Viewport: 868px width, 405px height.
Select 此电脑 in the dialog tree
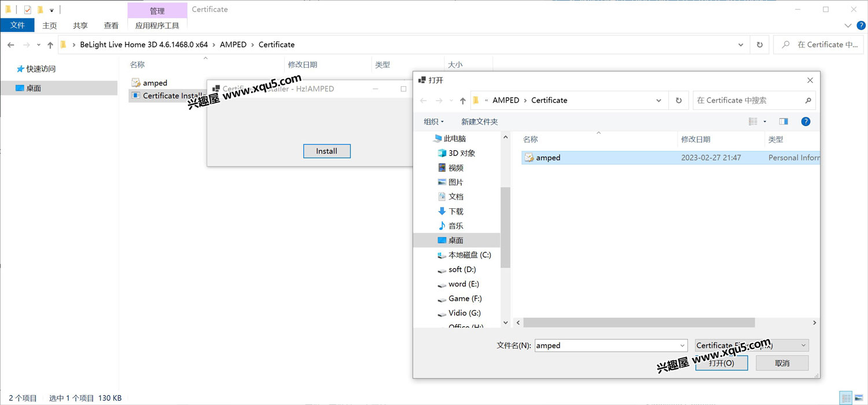449,139
